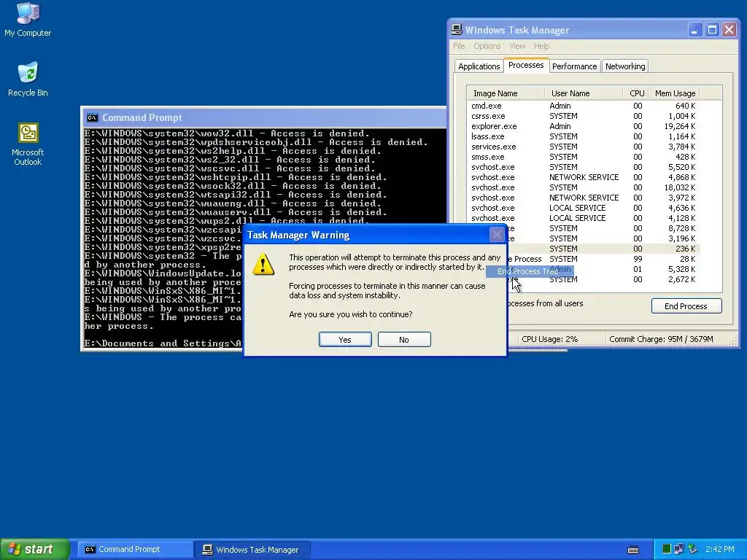Cancel termination with the No button
Image resolution: width=747 pixels, height=560 pixels.
404,340
